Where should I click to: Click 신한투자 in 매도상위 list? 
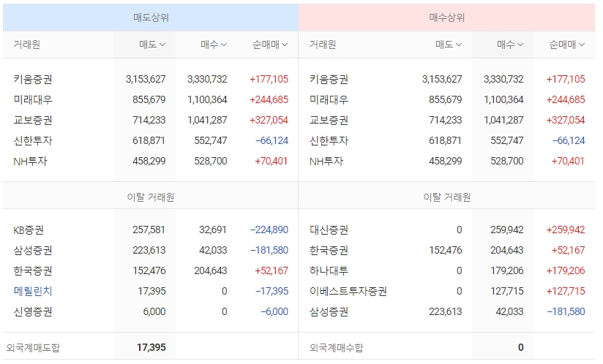[33, 140]
